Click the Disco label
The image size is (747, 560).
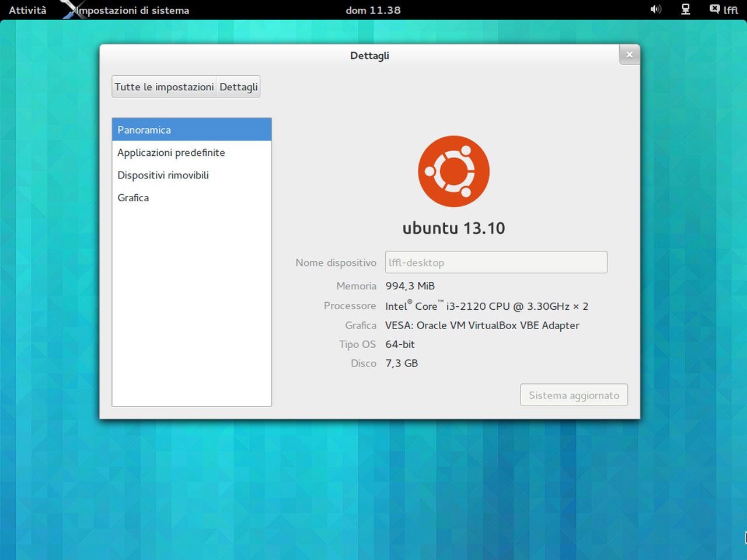[364, 363]
